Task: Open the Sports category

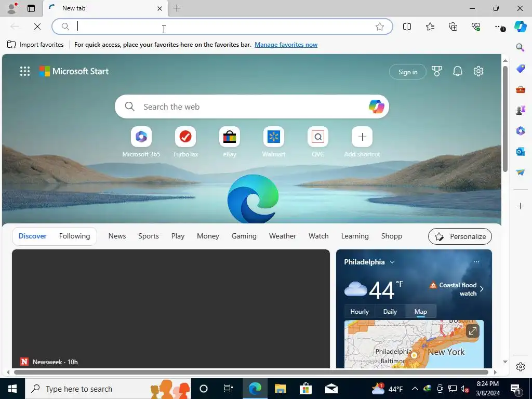Action: 148,236
